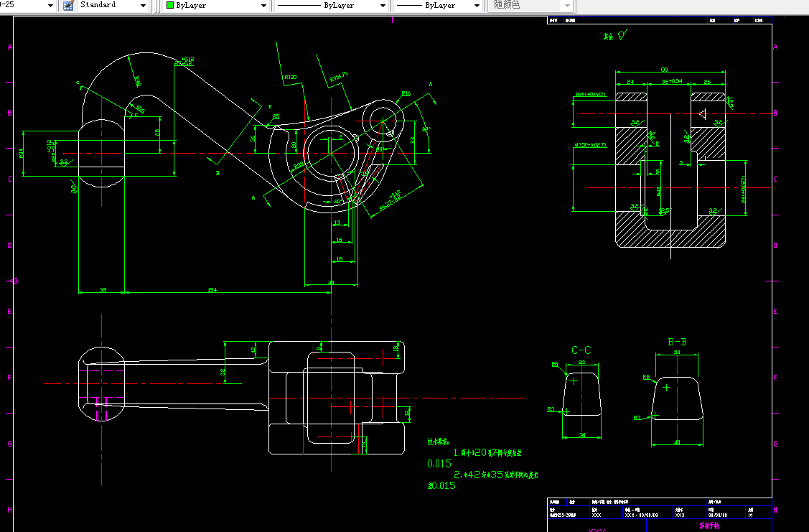This screenshot has height=532, width=809.
Task: Select the B-B section label
Action: pos(677,342)
